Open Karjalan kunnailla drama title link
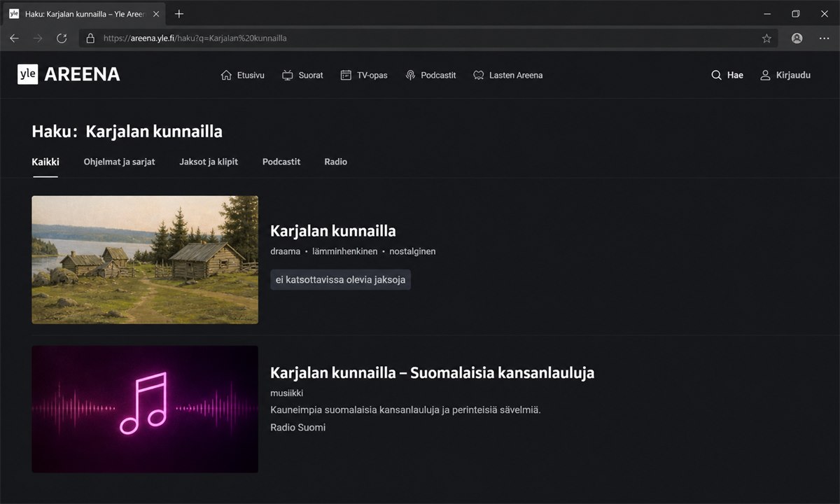Image resolution: width=840 pixels, height=504 pixels. pos(333,231)
